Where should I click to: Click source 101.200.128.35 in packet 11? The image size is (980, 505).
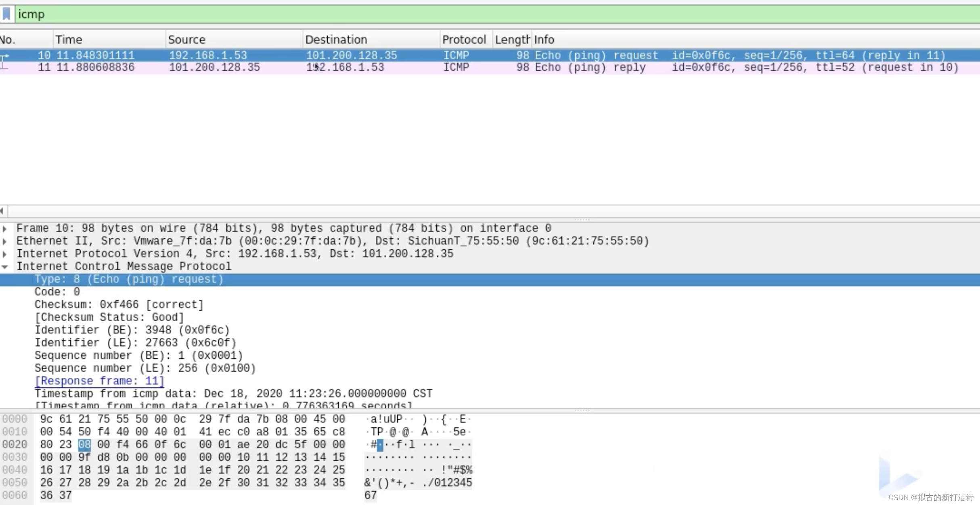(214, 67)
